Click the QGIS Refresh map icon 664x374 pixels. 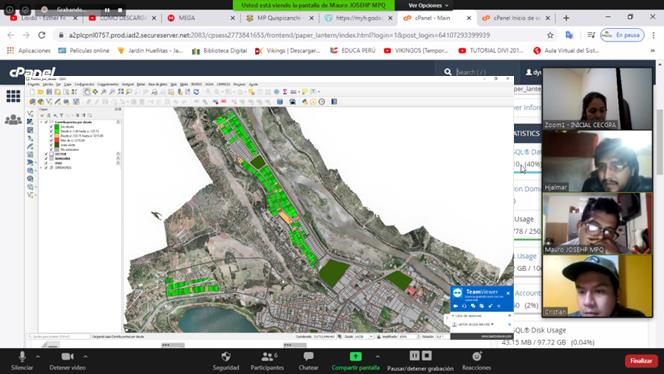196,91
